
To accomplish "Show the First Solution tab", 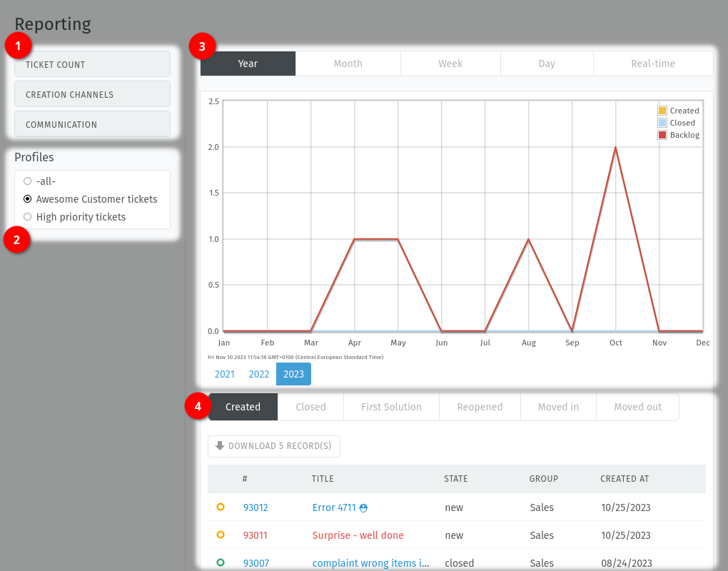I will click(x=391, y=407).
